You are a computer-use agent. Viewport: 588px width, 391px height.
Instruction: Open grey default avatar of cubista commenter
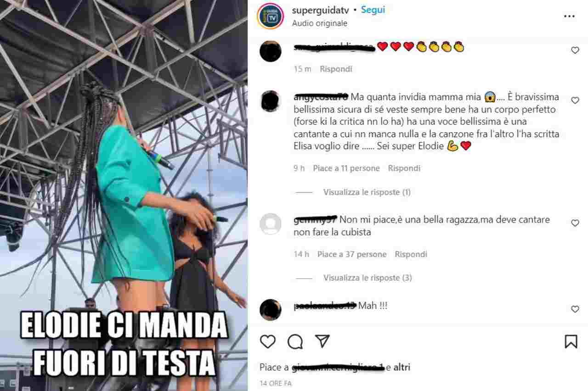click(270, 224)
